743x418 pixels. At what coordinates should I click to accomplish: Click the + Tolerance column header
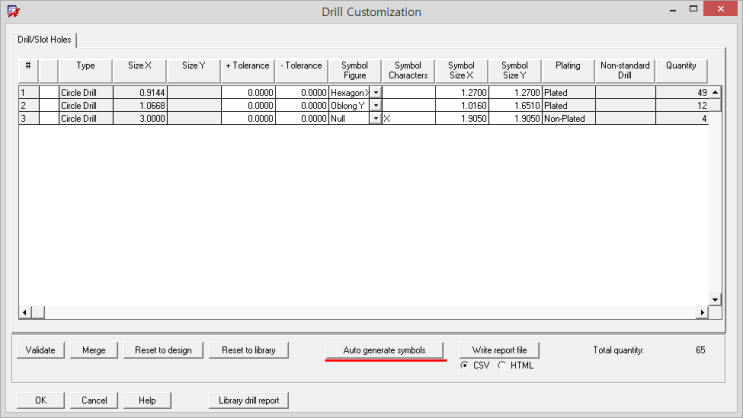(x=248, y=71)
